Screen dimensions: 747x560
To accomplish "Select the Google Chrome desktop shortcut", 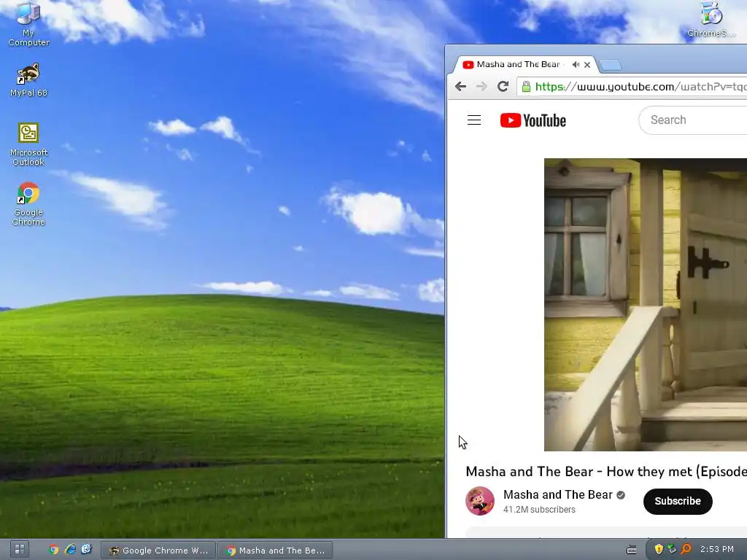I will (28, 204).
